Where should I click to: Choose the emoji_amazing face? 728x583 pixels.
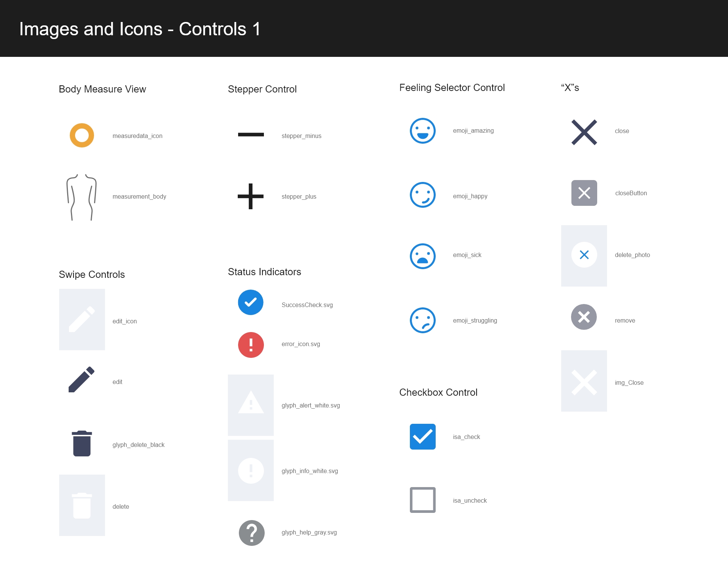click(422, 131)
